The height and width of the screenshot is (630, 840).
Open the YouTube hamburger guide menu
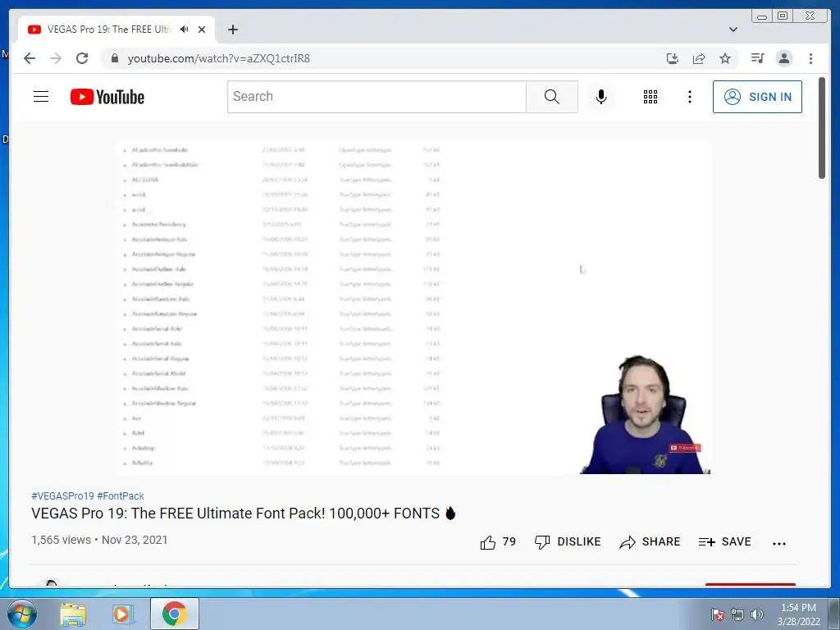pos(41,97)
